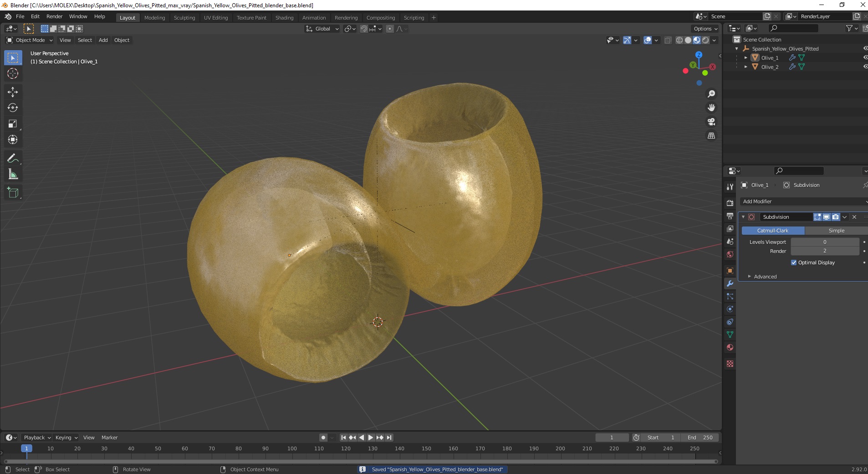Hide Olive_2 in the outliner

tap(865, 67)
